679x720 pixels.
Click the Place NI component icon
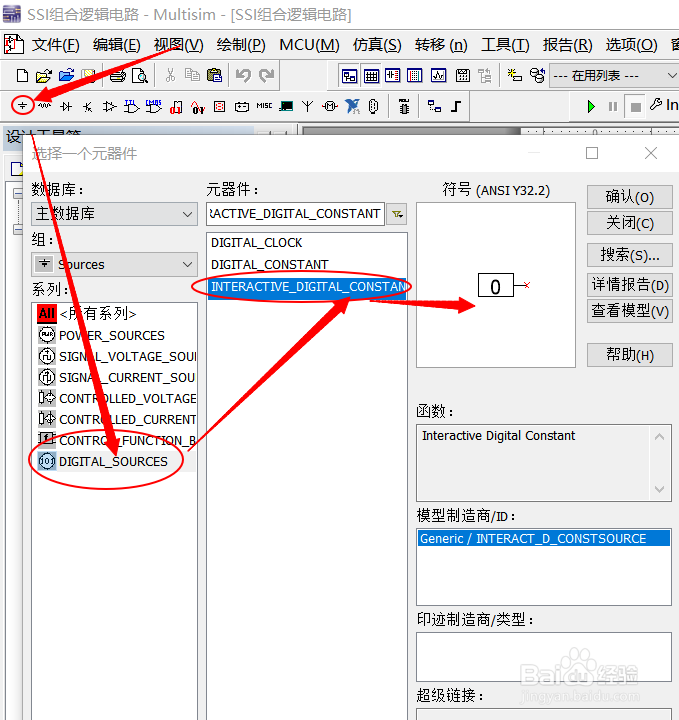[353, 107]
